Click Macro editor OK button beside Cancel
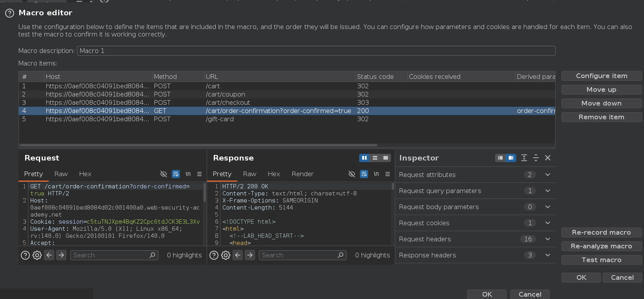The height and width of the screenshot is (299, 644). click(581, 277)
